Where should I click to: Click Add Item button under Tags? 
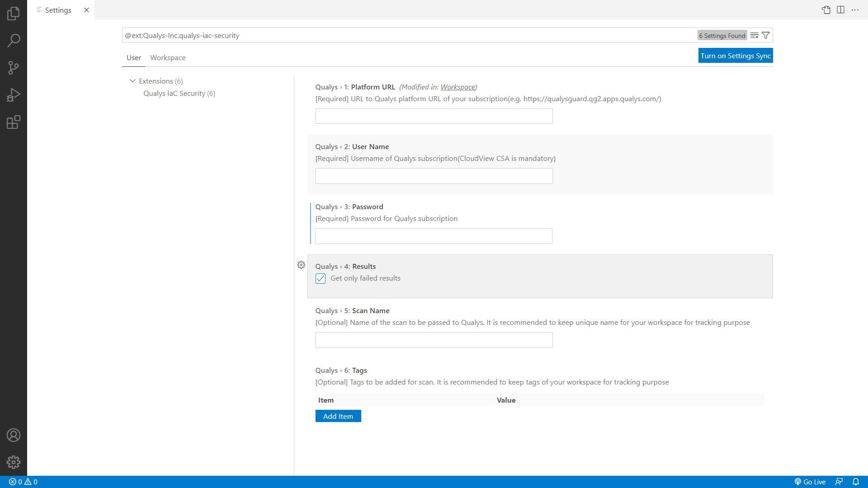(338, 416)
